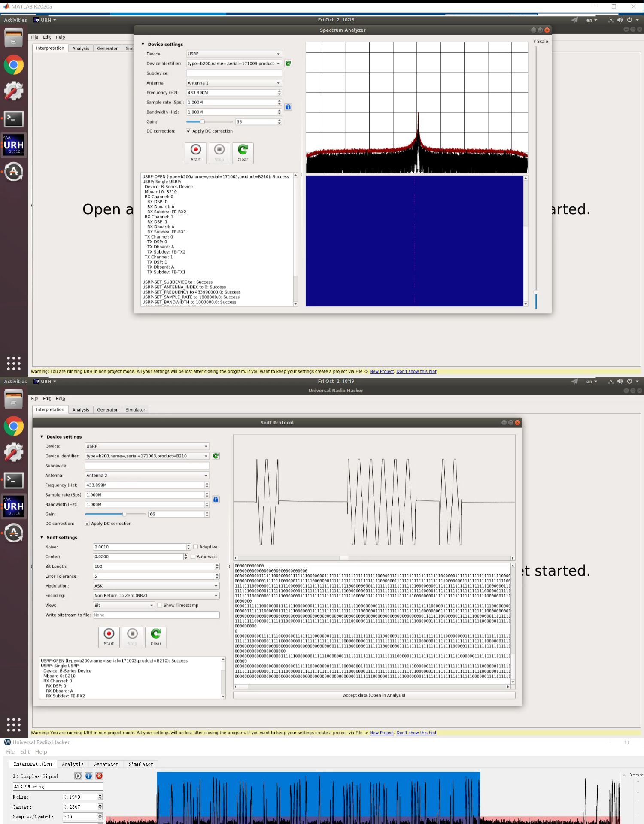Click the red close icon for Complex Signal

(x=99, y=776)
